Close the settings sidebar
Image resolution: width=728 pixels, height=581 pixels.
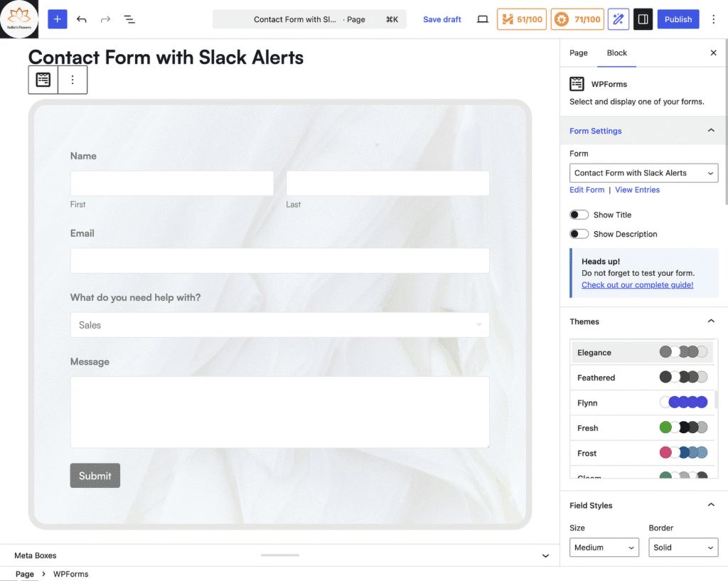[714, 53]
